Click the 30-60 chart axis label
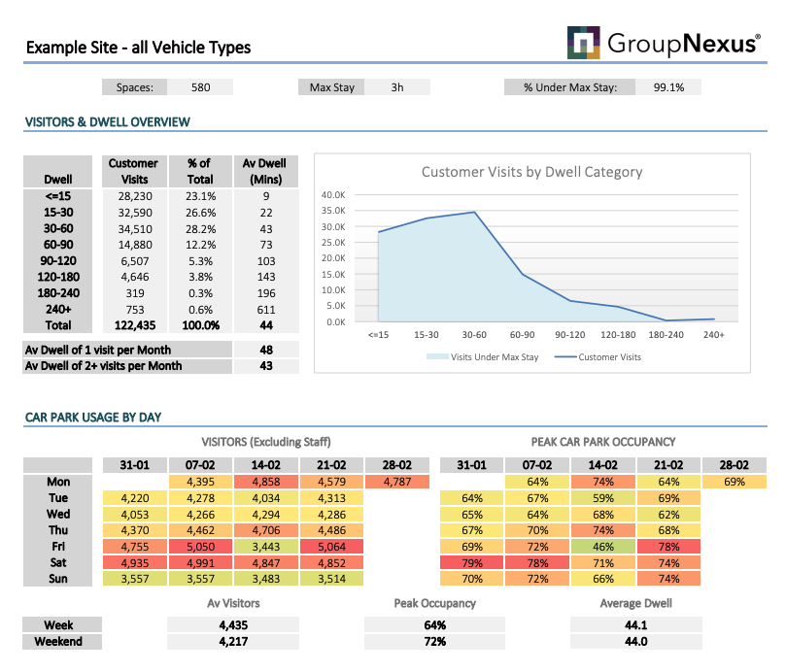The width and height of the screenshot is (786, 672). point(474,335)
